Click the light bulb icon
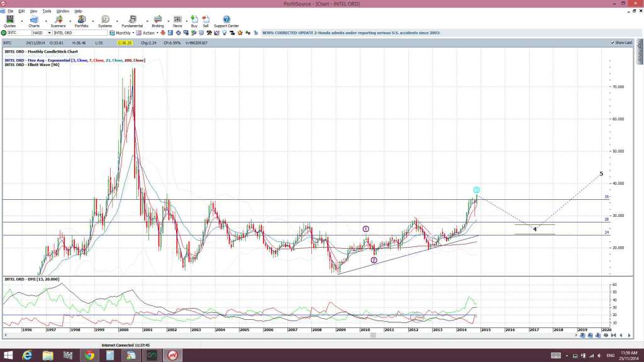The height and width of the screenshot is (362, 644). [225, 33]
